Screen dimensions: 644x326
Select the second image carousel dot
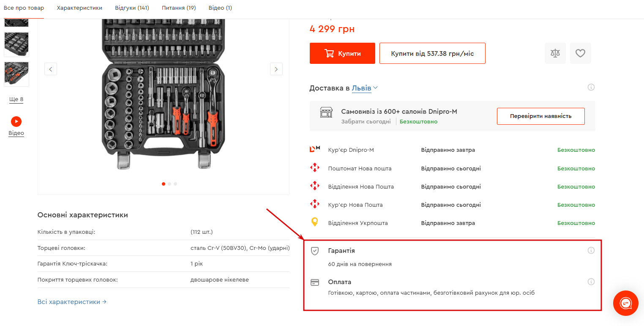(169, 184)
